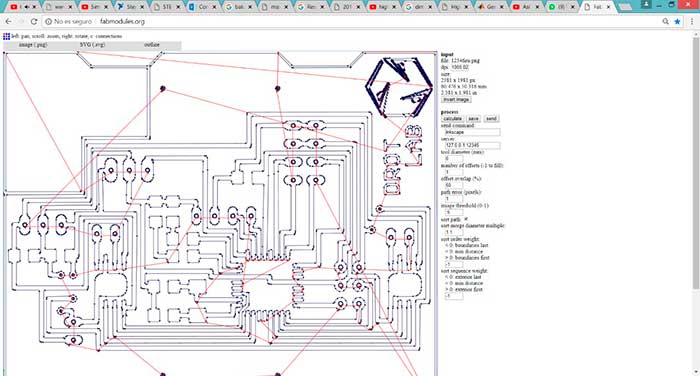Click the address bar zoom magnifier icon
The height and width of the screenshot is (376, 700).
(665, 21)
